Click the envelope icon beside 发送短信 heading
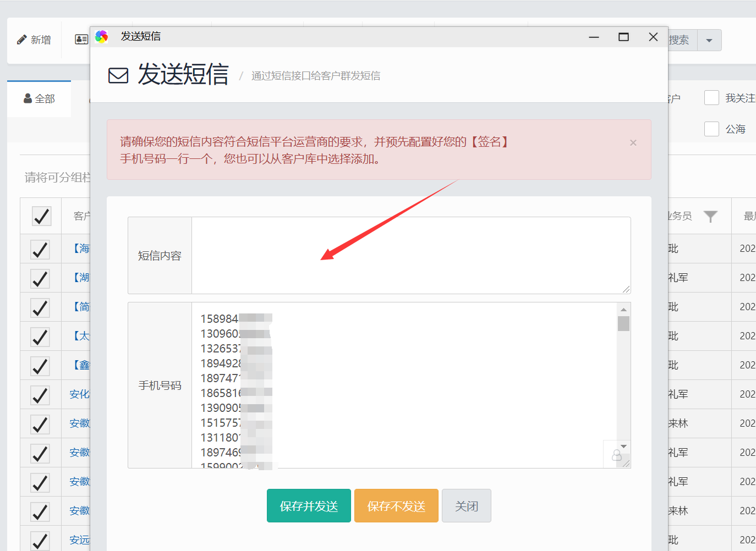Screen dimensions: 756x551 click(x=118, y=75)
